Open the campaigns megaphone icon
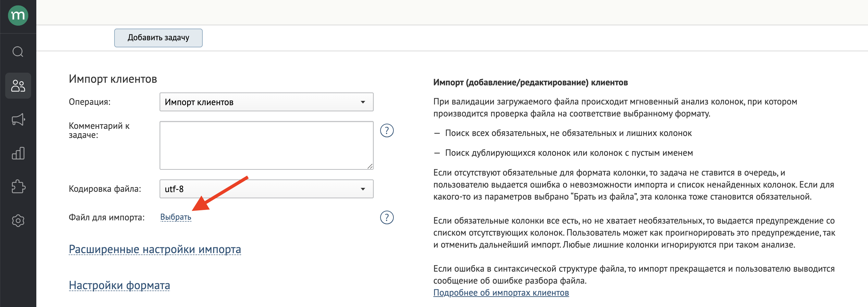The image size is (868, 307). pyautogui.click(x=18, y=119)
